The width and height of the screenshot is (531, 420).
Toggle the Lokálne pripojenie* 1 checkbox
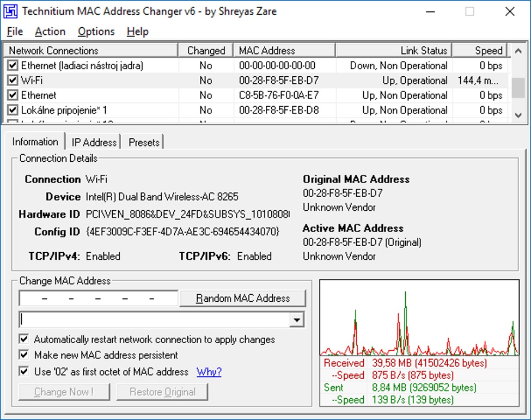[13, 109]
